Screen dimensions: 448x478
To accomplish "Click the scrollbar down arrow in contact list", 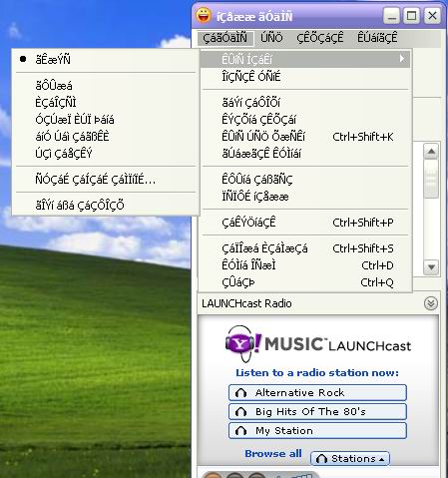I will pyautogui.click(x=431, y=266).
